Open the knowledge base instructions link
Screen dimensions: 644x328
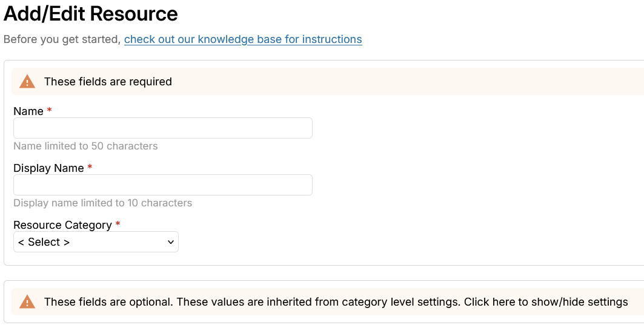click(243, 39)
